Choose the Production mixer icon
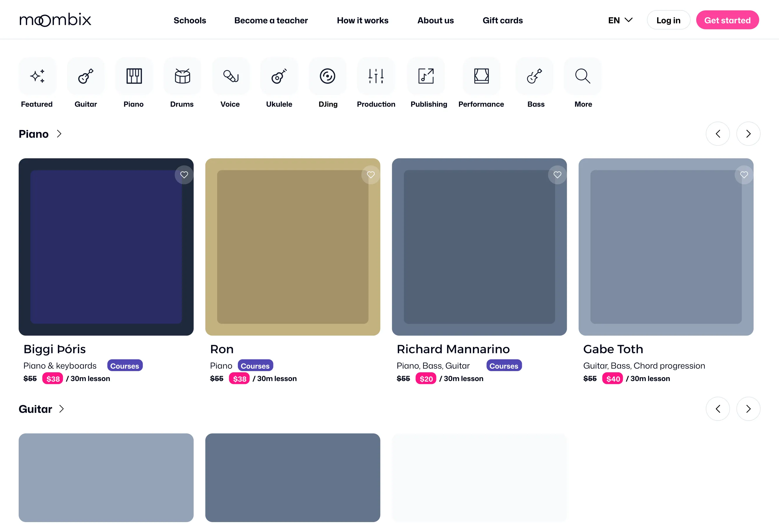 point(376,76)
